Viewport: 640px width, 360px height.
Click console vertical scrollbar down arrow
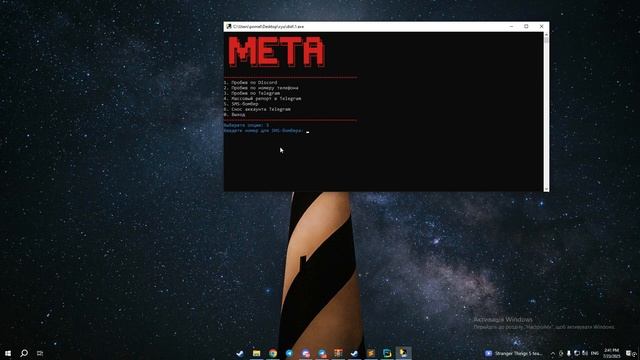[546, 189]
